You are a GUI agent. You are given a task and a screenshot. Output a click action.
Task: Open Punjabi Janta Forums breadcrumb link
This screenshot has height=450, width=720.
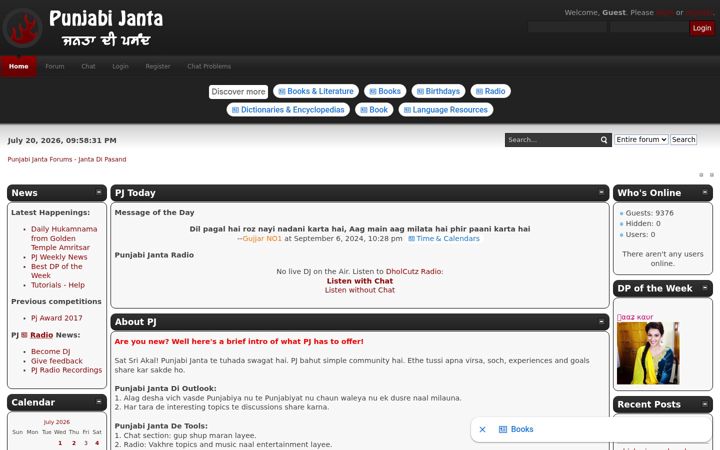point(67,159)
